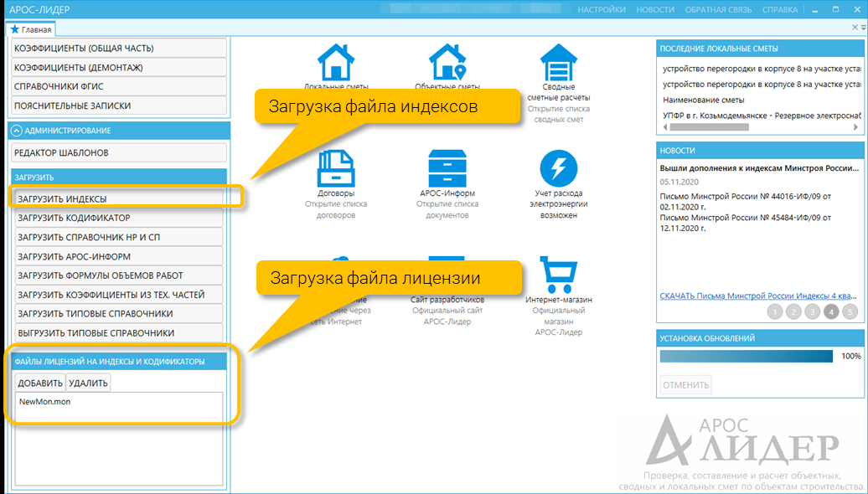Open ОБРАТНАЯ СВЯЗЬ in the title bar

click(x=719, y=10)
